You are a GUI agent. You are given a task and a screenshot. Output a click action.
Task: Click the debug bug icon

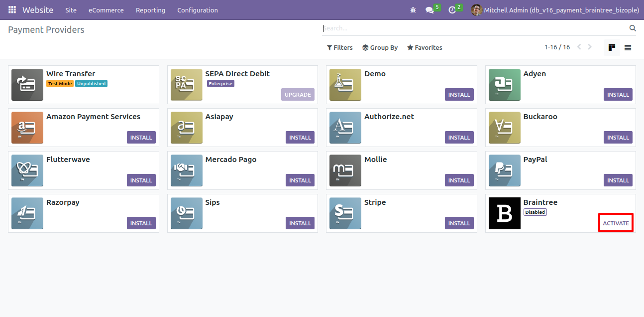tap(413, 10)
